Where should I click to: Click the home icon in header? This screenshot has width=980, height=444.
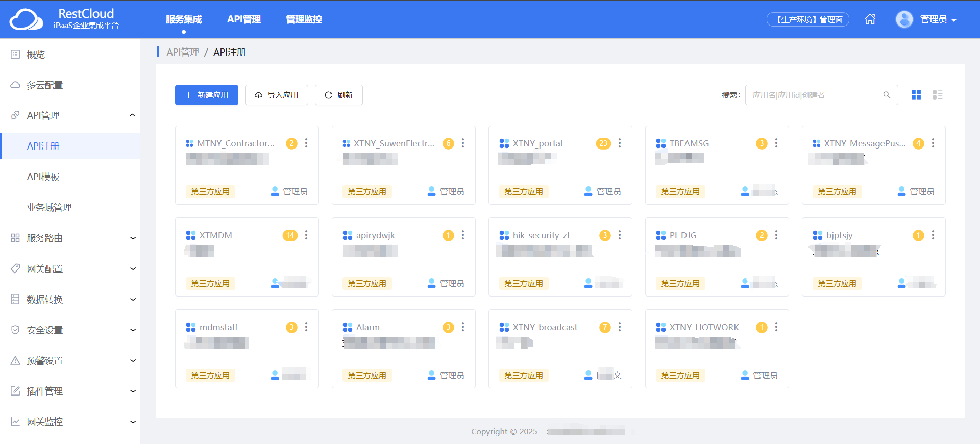(x=870, y=19)
